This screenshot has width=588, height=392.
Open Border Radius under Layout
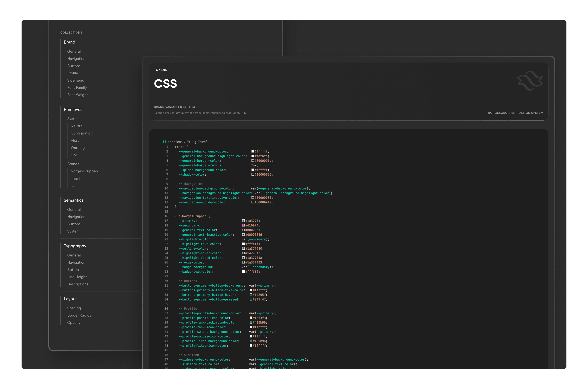point(79,315)
